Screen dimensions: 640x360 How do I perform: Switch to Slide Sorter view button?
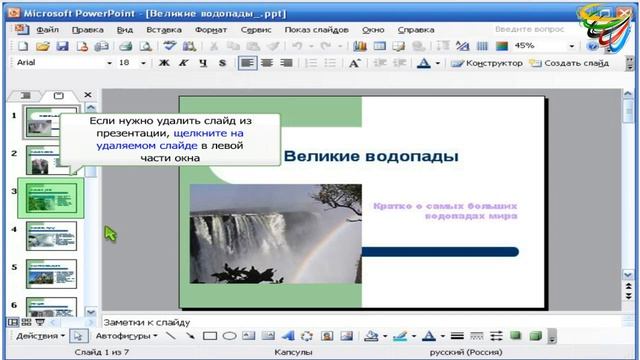27,322
